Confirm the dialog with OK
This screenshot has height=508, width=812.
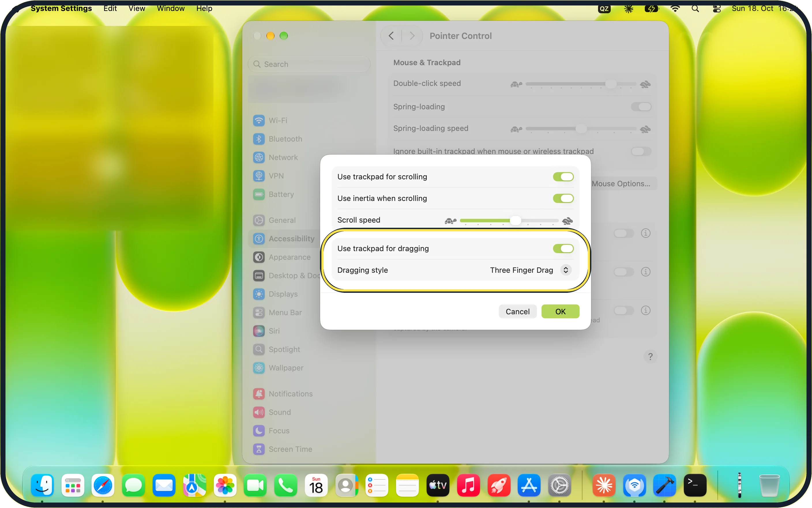560,311
